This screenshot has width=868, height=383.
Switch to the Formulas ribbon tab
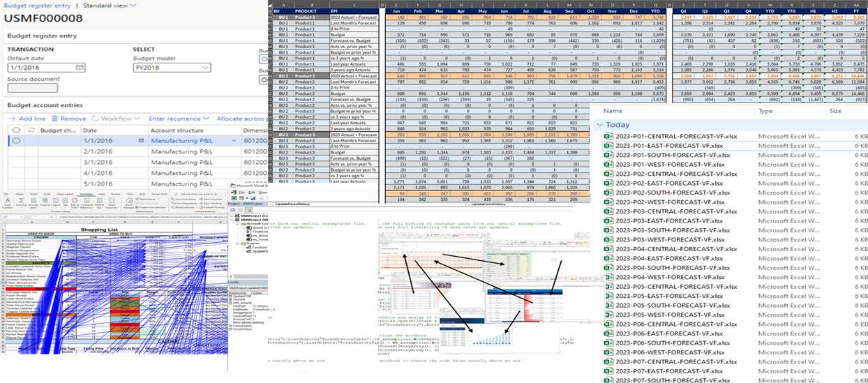pos(86,194)
